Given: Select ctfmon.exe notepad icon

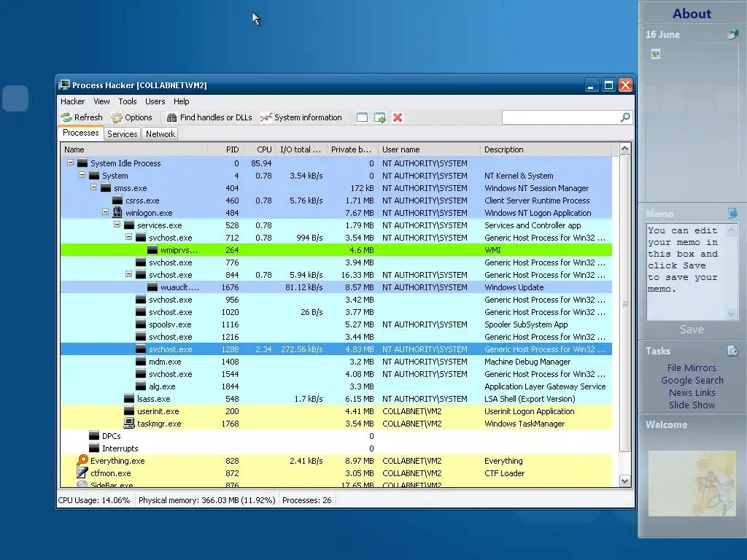Looking at the screenshot, I should [82, 472].
